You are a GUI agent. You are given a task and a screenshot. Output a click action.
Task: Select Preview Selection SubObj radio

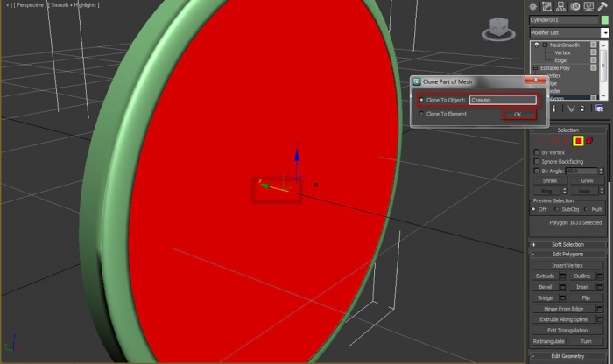(557, 209)
